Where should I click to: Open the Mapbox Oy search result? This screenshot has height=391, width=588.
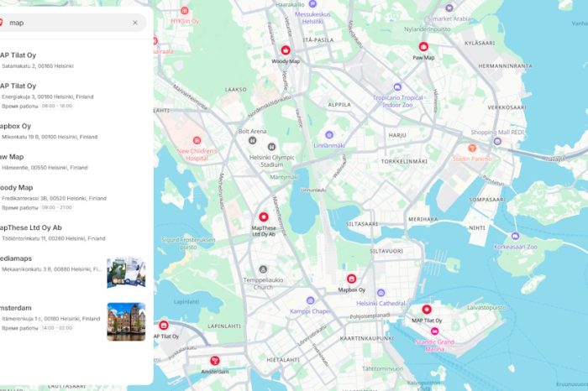73,131
